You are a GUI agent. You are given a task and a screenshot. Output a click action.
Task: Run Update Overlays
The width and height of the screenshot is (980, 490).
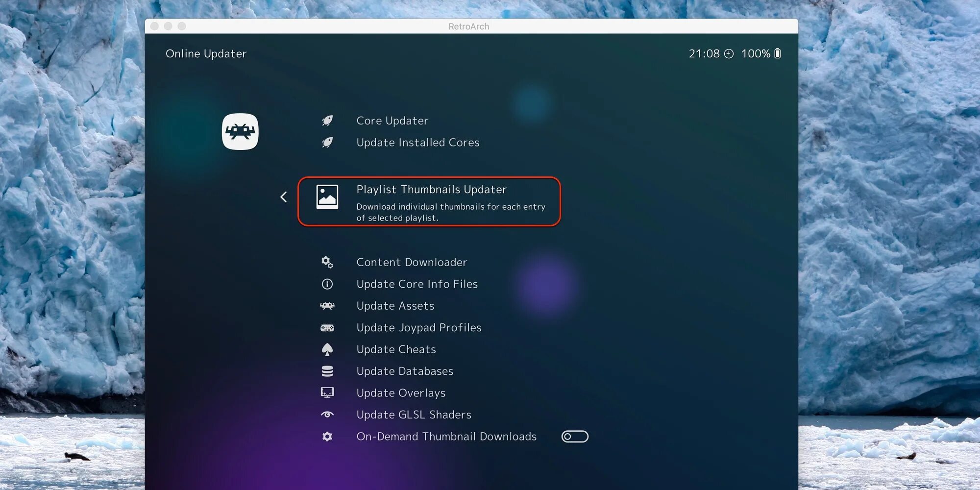(x=401, y=393)
